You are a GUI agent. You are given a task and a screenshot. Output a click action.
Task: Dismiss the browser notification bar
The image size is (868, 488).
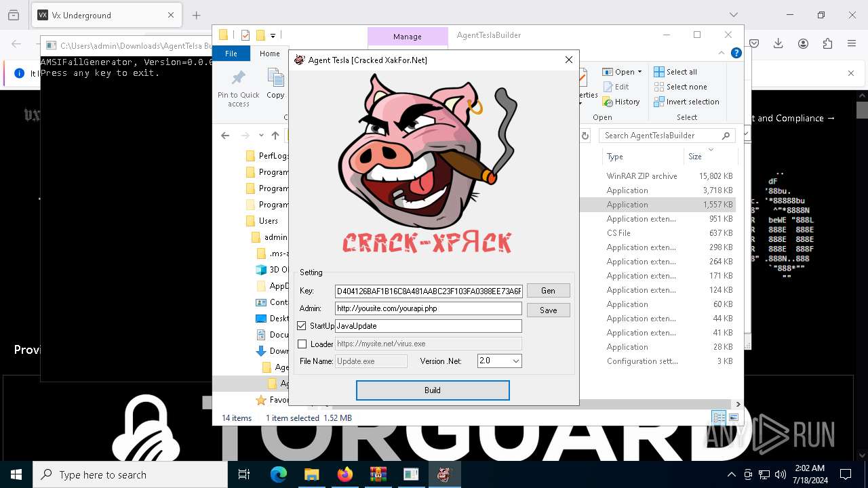(851, 73)
